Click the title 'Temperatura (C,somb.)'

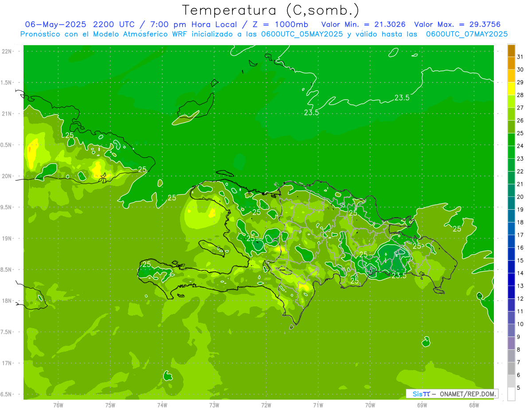[x=271, y=10]
